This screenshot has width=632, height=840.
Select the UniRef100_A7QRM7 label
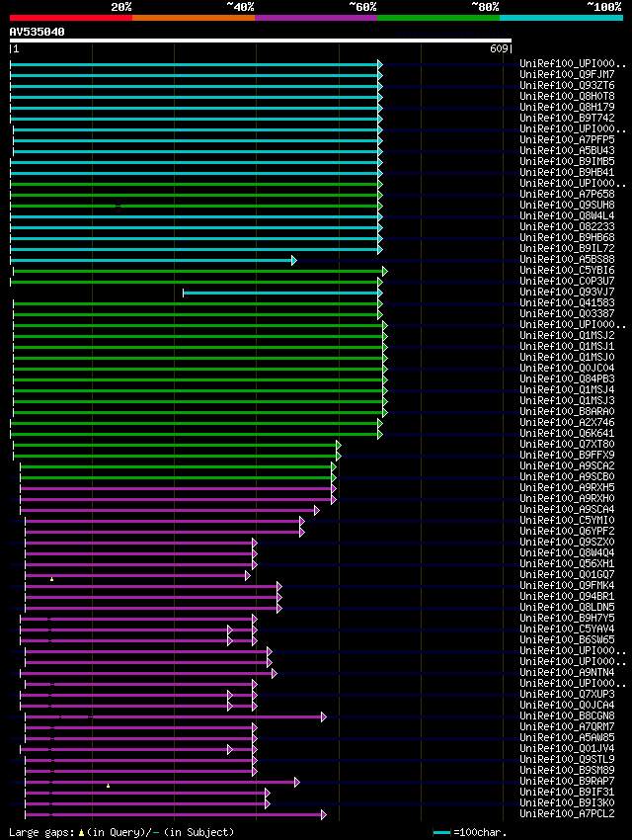pyautogui.click(x=567, y=726)
